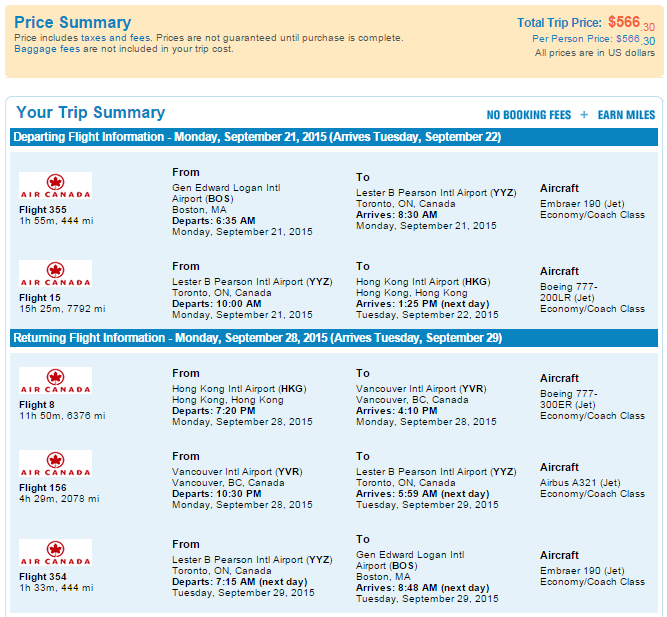Click the Flight 15 label

40,297
